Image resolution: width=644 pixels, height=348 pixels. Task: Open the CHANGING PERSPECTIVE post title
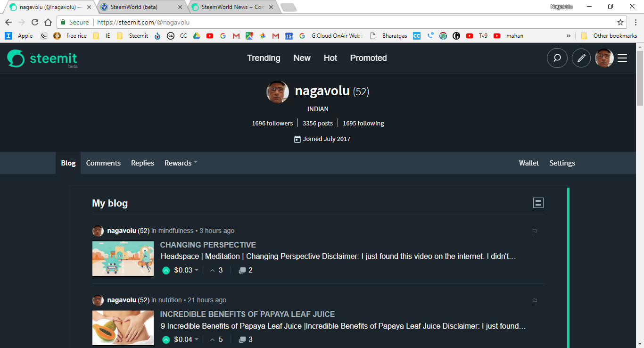click(x=208, y=245)
